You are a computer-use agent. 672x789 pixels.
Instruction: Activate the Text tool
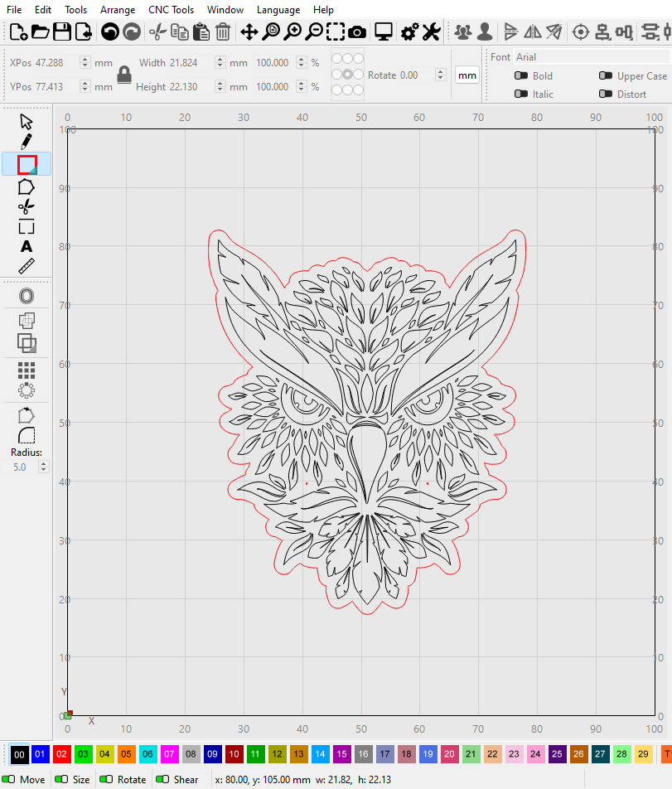coord(27,247)
